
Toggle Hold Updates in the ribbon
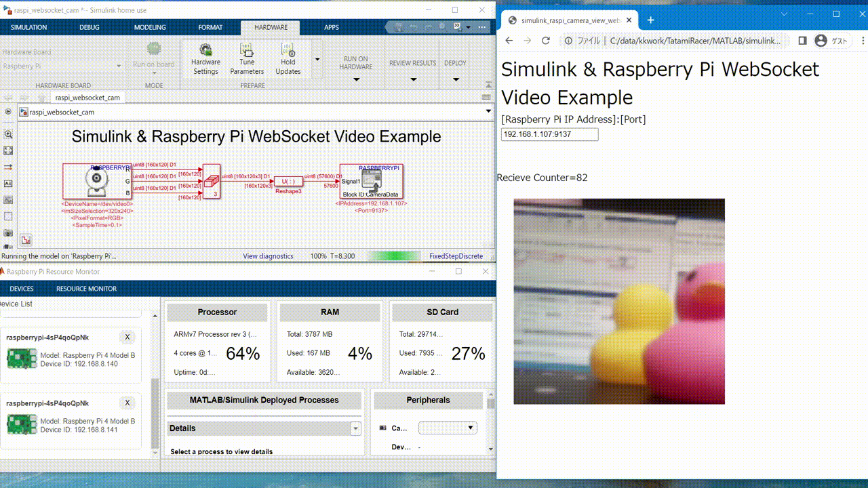(288, 58)
